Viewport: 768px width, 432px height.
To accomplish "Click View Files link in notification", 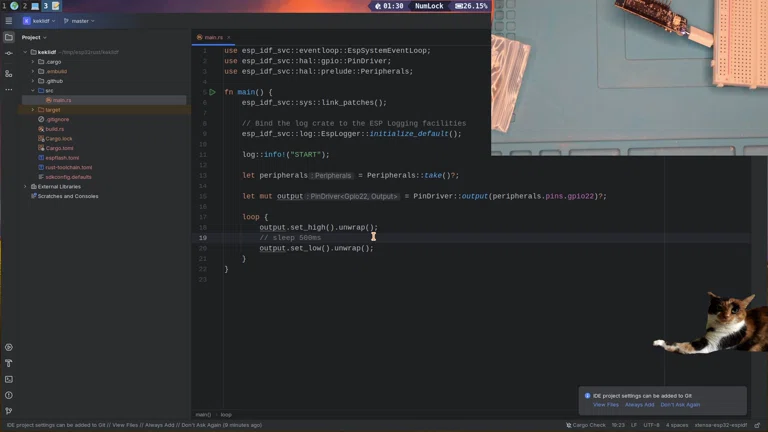I will coord(606,405).
